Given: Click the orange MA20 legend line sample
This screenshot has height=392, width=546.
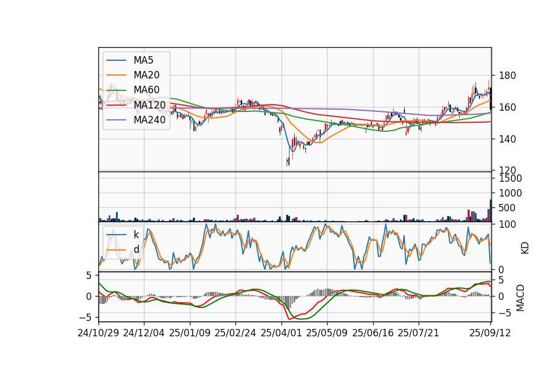Looking at the screenshot, I should tap(116, 75).
